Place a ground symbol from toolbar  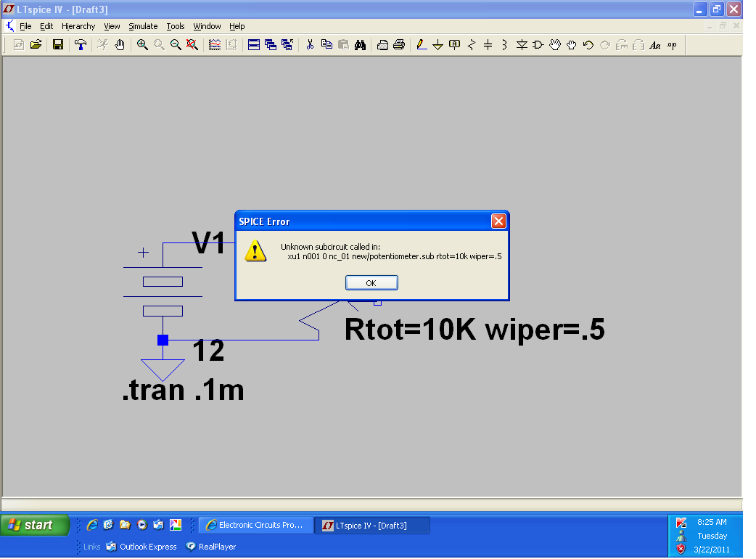coord(437,45)
